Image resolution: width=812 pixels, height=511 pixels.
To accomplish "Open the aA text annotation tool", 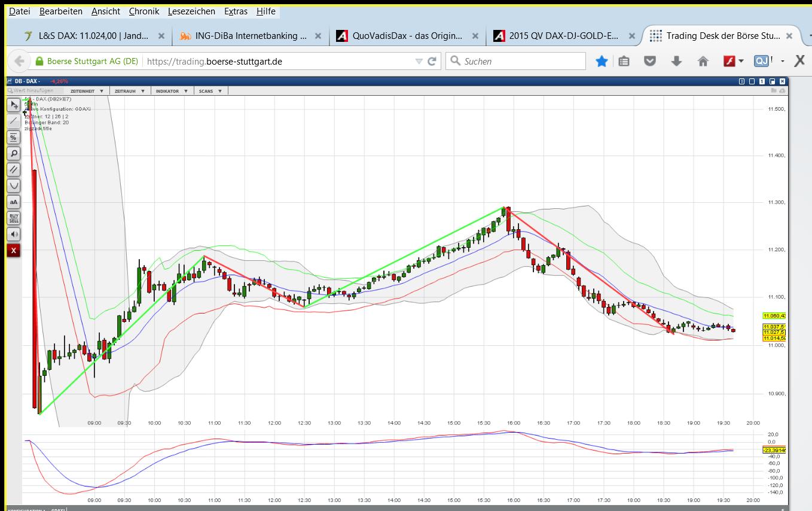I will point(13,202).
